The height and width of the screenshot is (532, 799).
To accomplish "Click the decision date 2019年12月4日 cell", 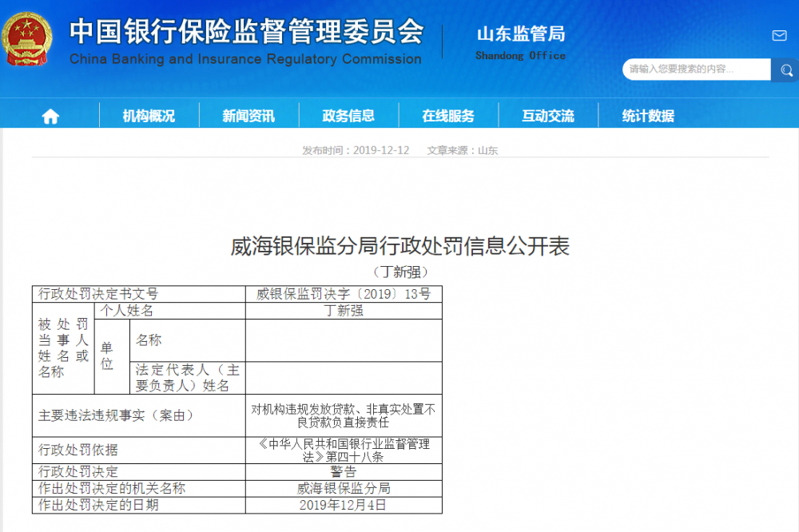I will coord(344,505).
